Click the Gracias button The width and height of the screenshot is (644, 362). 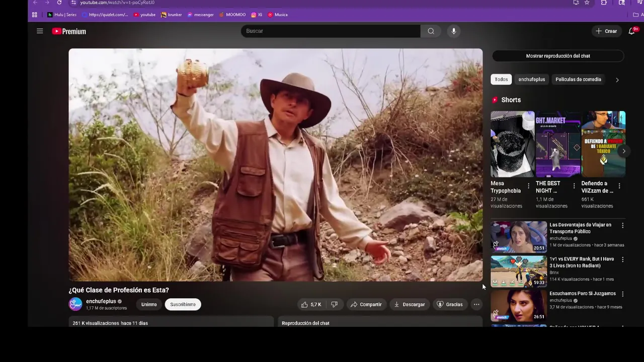(x=449, y=304)
